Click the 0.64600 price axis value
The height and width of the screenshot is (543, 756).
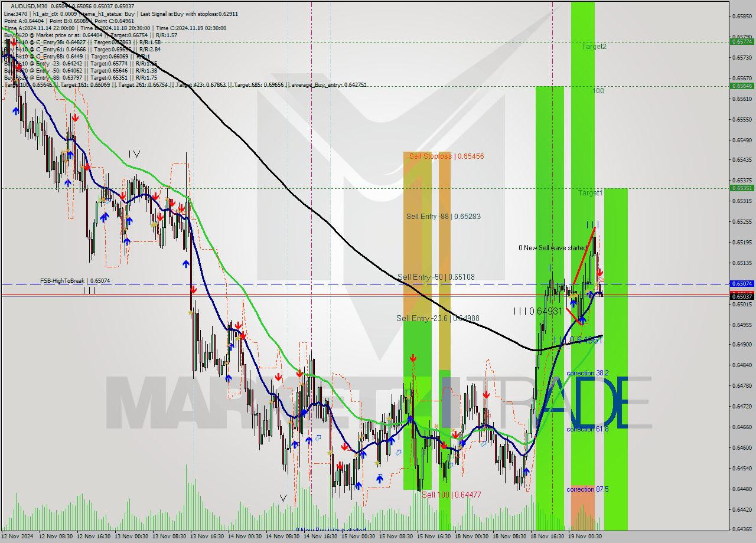(x=742, y=447)
